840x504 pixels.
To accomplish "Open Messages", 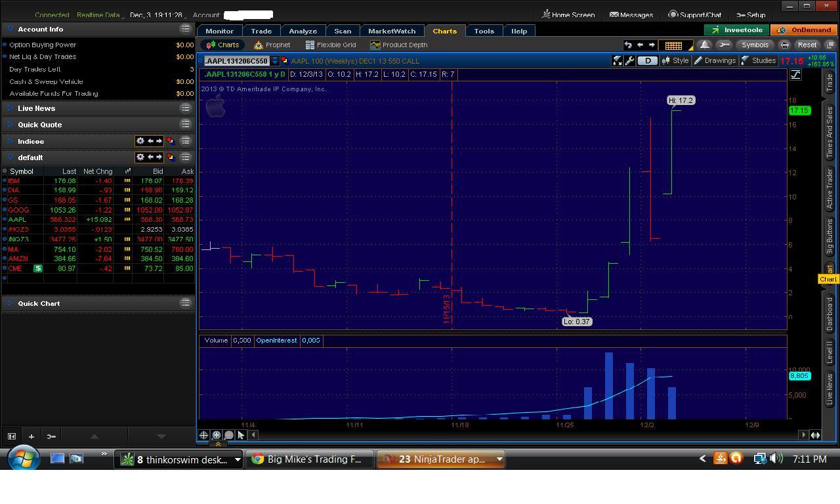I will pos(631,14).
